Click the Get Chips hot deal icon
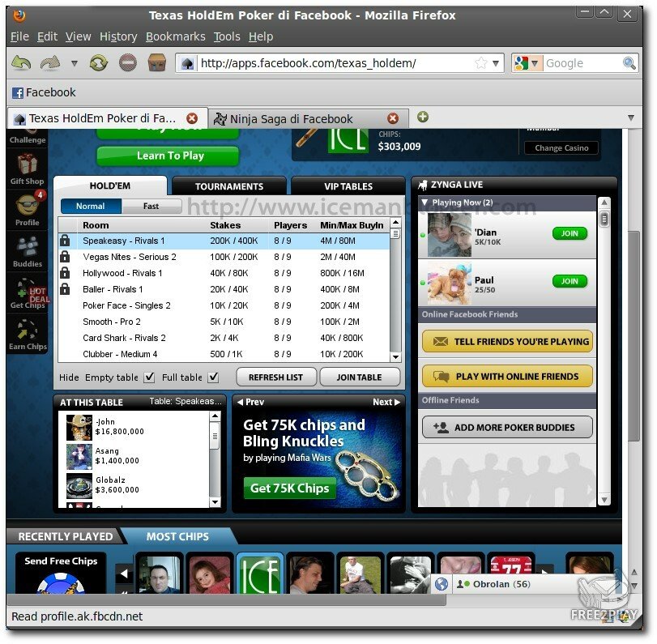This screenshot has width=657, height=644. (x=28, y=293)
